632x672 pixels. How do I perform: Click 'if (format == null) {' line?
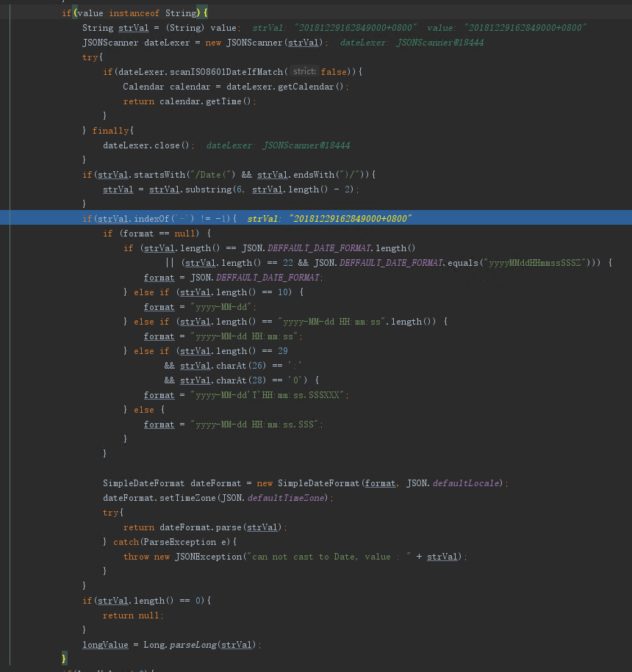click(x=157, y=234)
